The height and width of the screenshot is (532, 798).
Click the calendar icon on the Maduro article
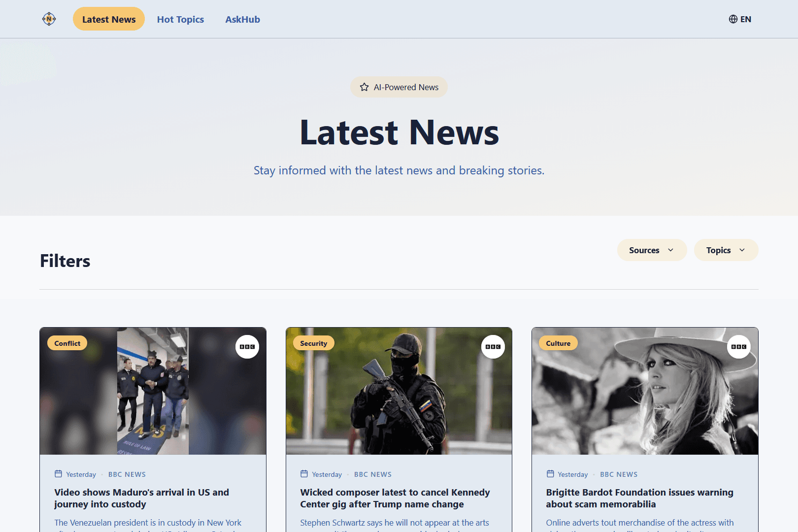tap(59, 474)
